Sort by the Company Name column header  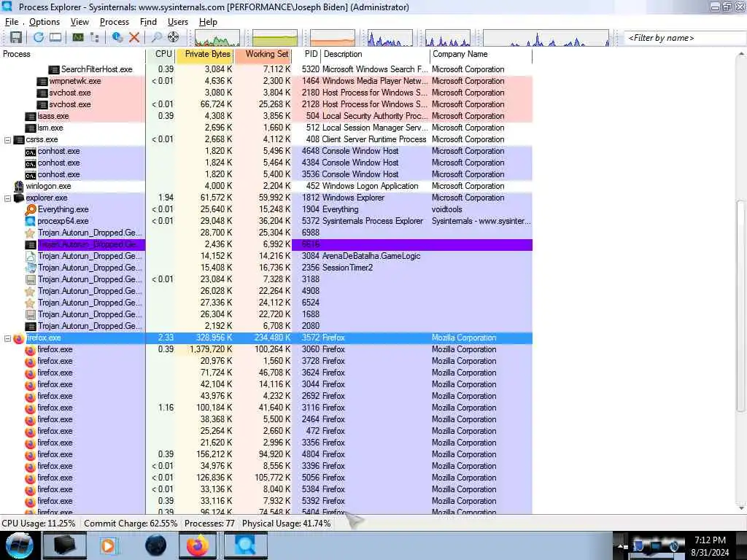(x=481, y=54)
